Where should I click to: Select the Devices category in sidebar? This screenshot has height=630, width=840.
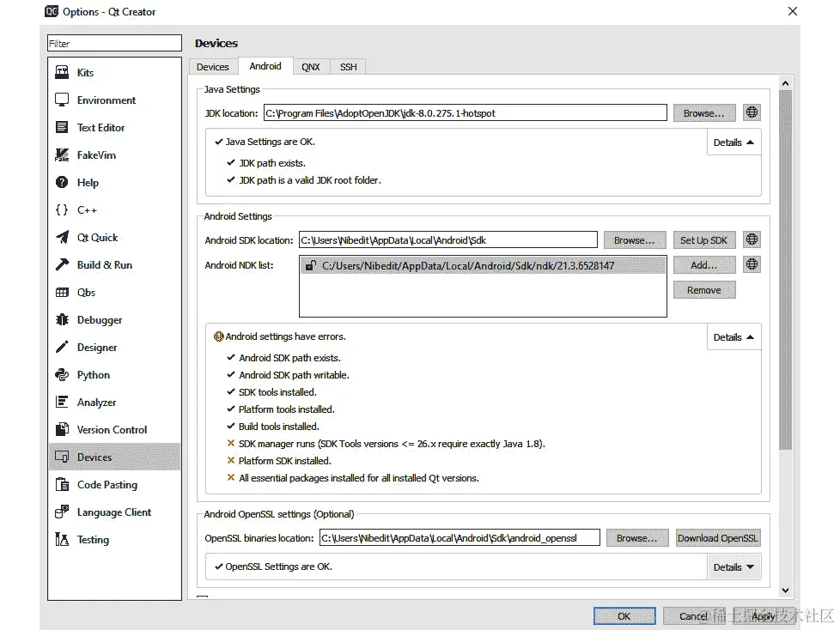click(114, 457)
